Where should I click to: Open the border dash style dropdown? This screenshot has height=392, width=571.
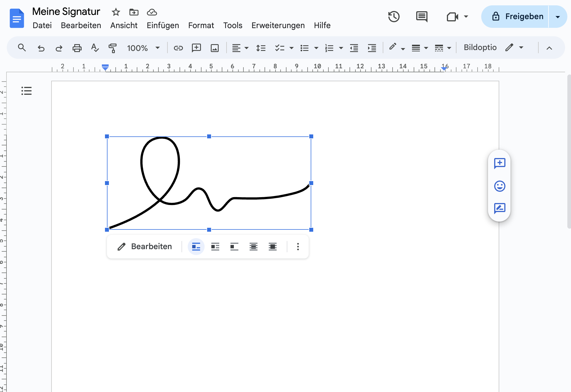443,48
